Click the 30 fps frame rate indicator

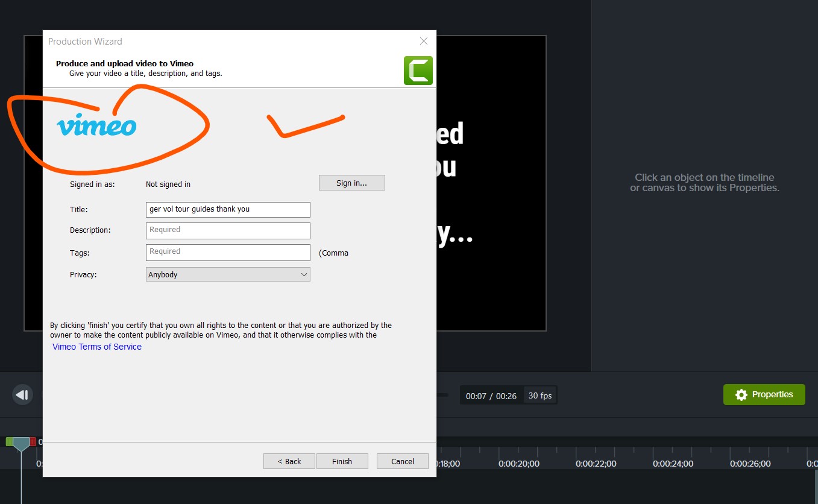pos(540,396)
